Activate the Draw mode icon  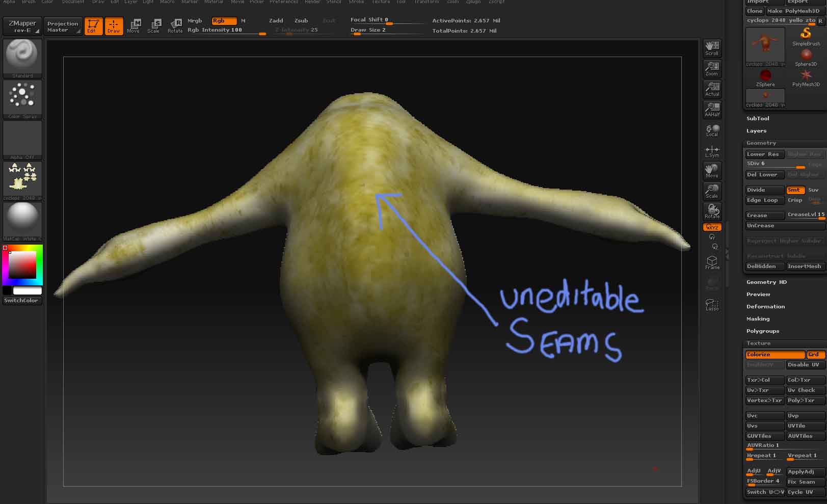[x=114, y=26]
